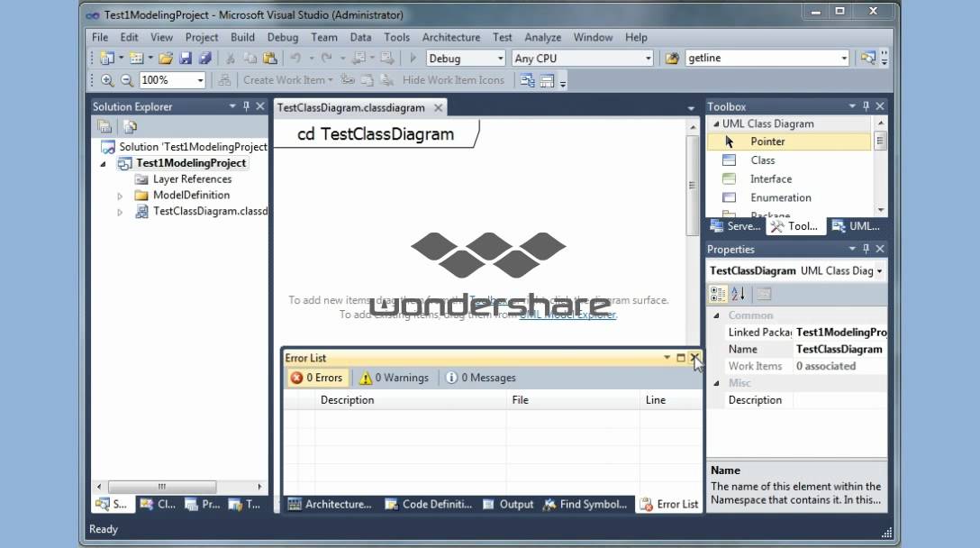
Task: Click the Start Debugging play icon
Action: pyautogui.click(x=413, y=59)
